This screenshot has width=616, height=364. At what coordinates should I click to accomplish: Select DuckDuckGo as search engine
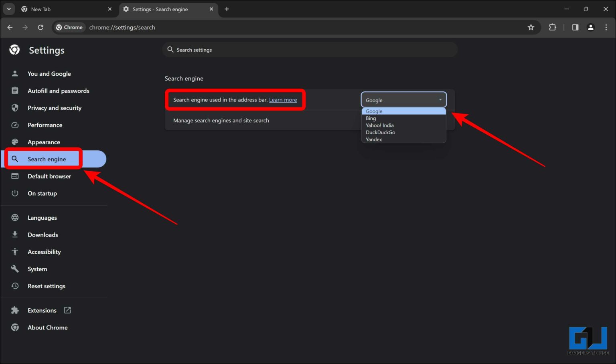(x=380, y=132)
